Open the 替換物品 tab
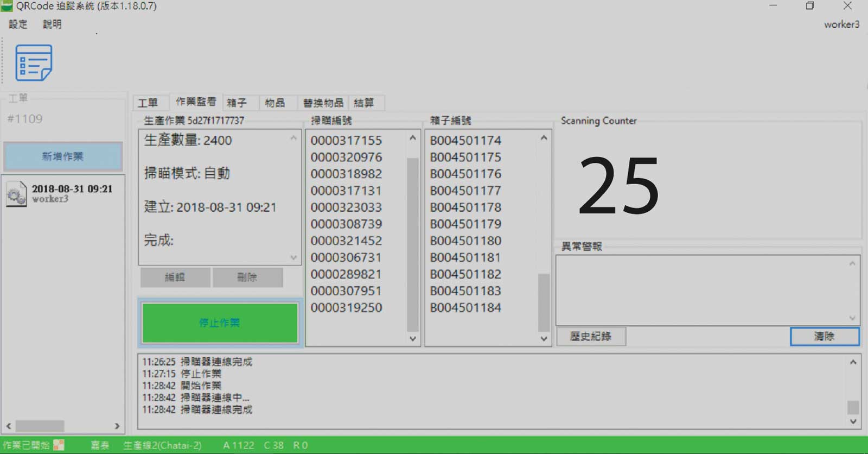The width and height of the screenshot is (868, 454). [x=323, y=103]
